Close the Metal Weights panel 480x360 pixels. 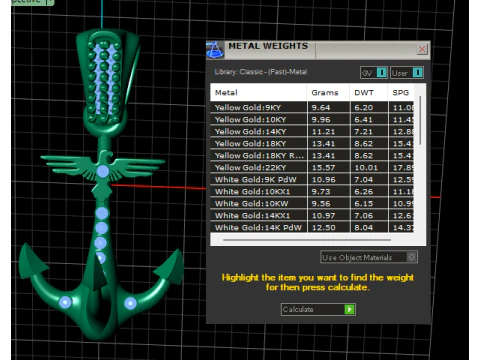[x=422, y=49]
